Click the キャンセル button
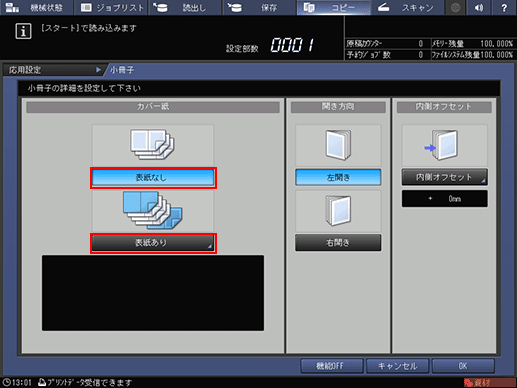Screen dimensions: 517x388 (x=397, y=366)
